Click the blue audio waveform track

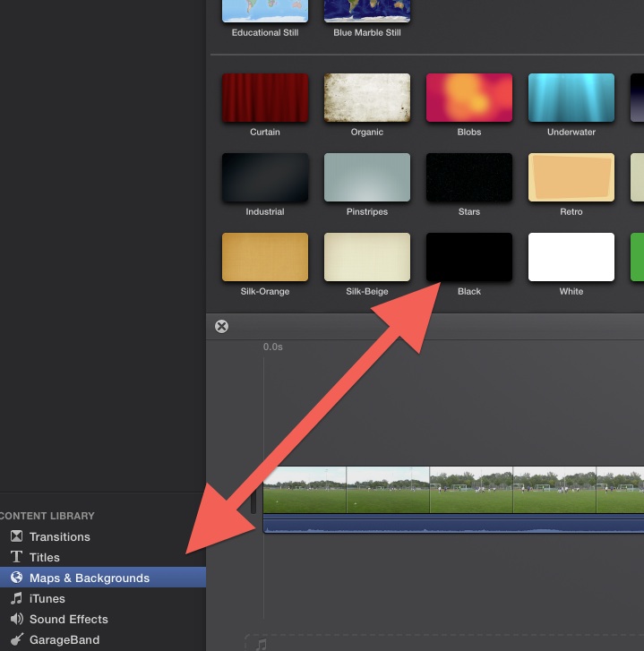[x=453, y=524]
